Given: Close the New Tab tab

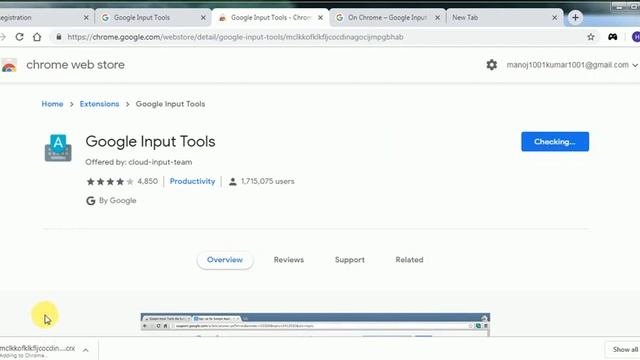Looking at the screenshot, I should [554, 18].
